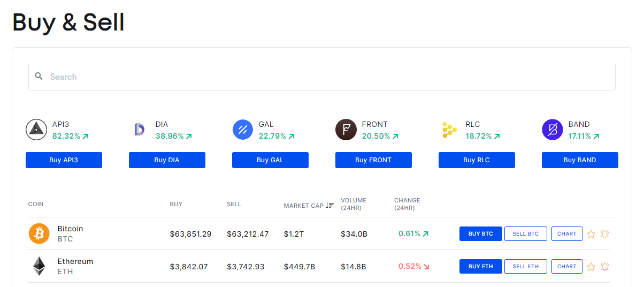Screen dimensions: 644x287
Task: Click the GAL coin logo
Action: click(x=243, y=130)
